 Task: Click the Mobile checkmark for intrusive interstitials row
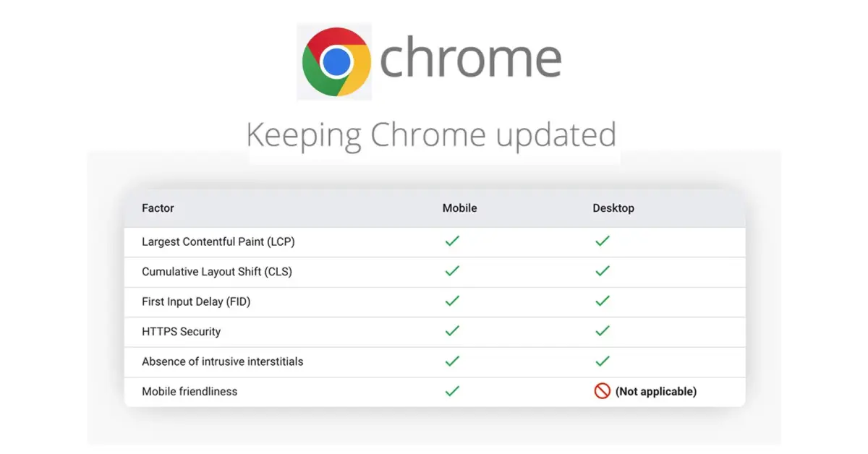(452, 361)
